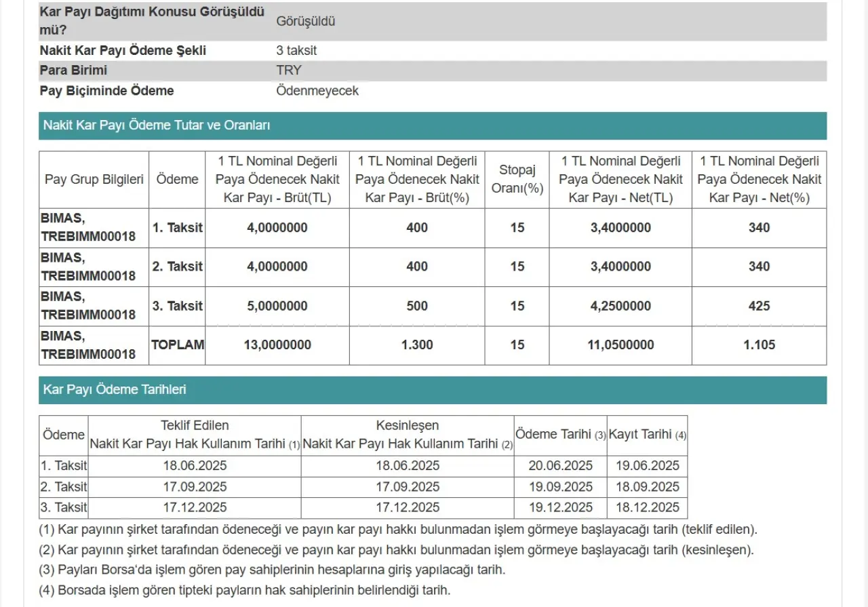Click the 'Görüşüldü' status value

pos(306,21)
